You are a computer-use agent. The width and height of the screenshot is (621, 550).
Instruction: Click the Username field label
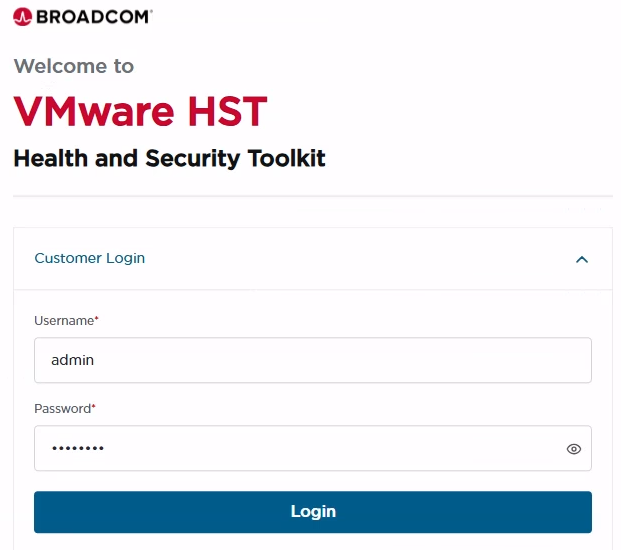coord(64,320)
